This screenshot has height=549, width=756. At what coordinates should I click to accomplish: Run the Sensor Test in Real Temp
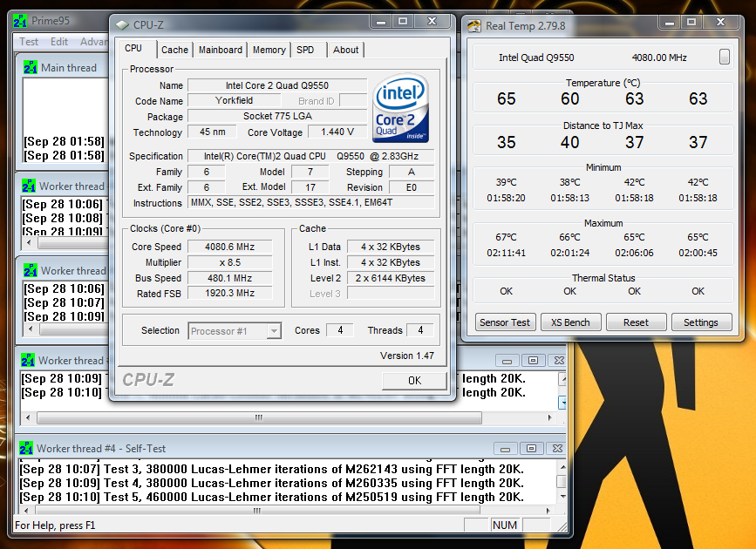coord(505,322)
